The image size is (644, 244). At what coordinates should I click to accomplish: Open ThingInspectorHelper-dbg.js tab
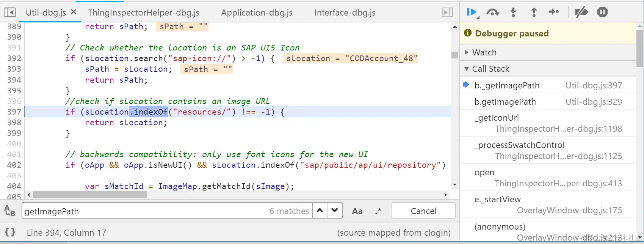tap(144, 13)
